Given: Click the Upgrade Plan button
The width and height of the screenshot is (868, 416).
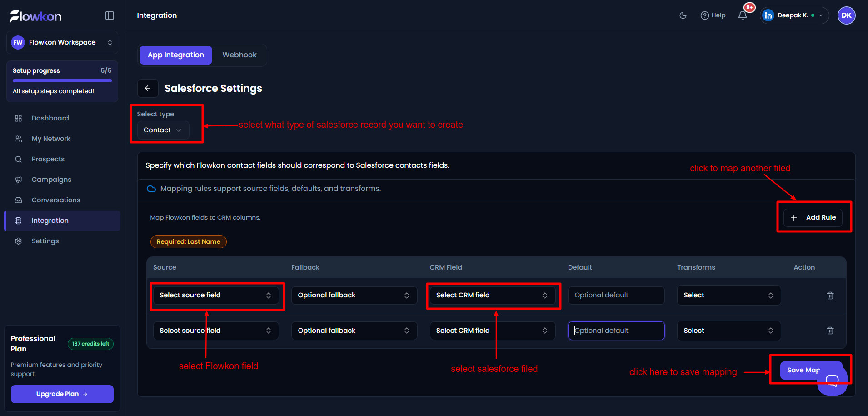Looking at the screenshot, I should tap(62, 394).
